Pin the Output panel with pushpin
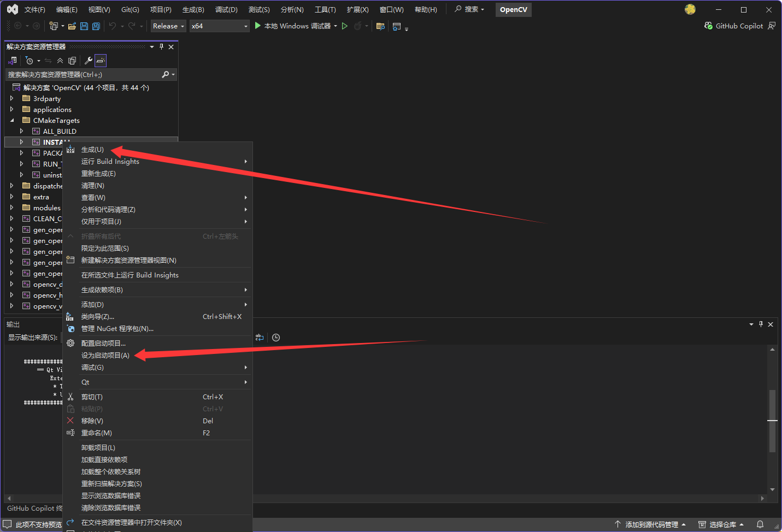 [x=761, y=324]
